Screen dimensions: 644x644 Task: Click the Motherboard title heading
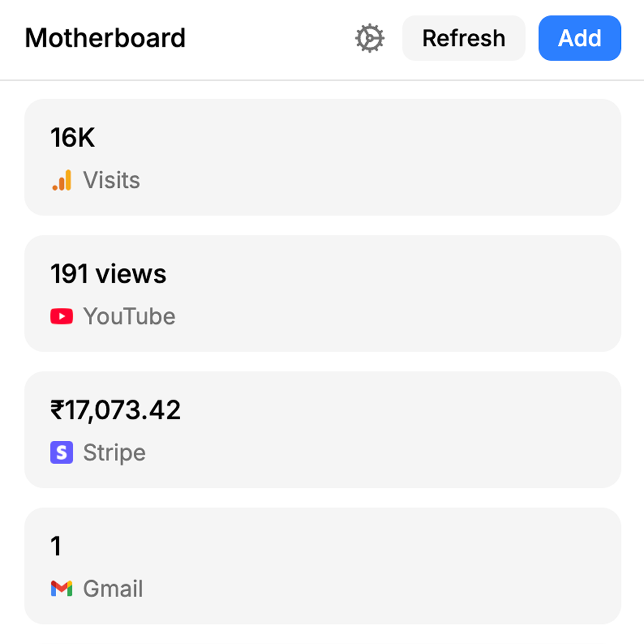click(105, 38)
